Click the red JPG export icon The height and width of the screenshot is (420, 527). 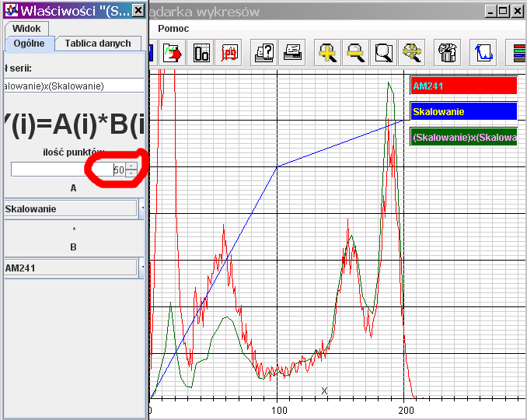(x=229, y=53)
